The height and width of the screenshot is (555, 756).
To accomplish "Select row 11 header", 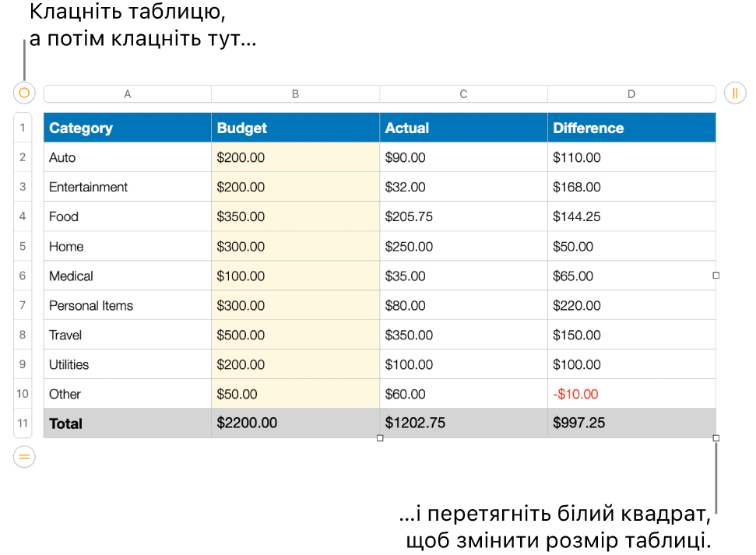I will [23, 423].
